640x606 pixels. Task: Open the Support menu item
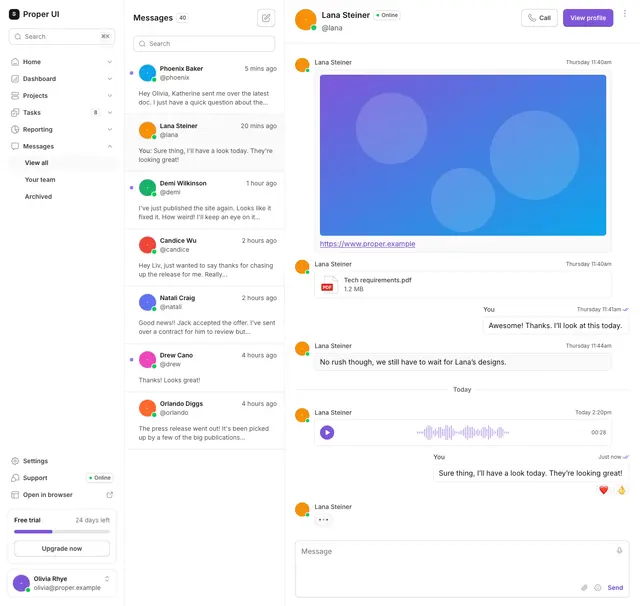62,478
